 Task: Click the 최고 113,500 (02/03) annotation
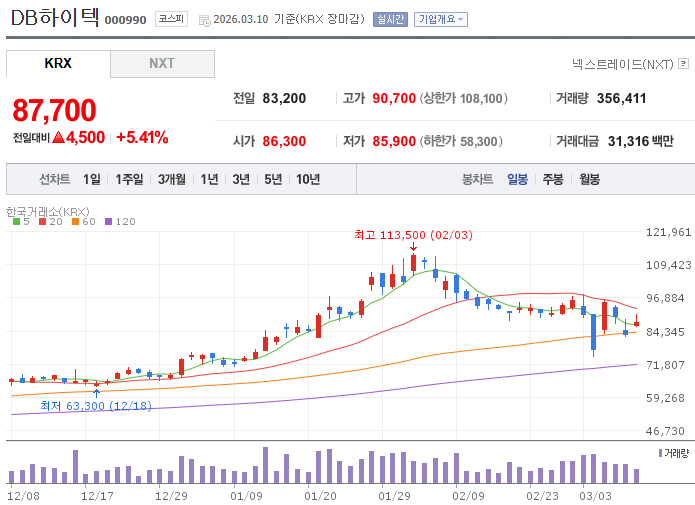coord(414,235)
